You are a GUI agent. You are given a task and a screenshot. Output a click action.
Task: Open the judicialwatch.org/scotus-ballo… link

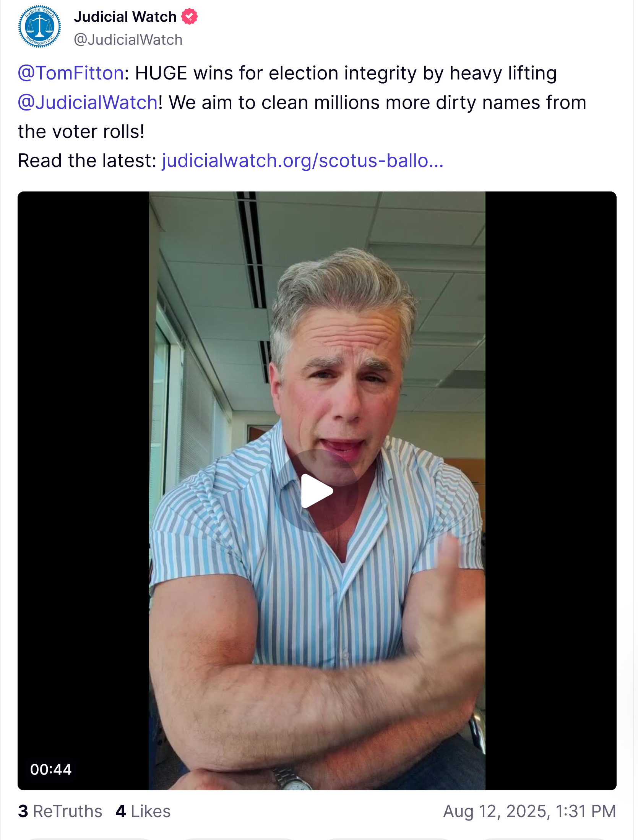[302, 161]
